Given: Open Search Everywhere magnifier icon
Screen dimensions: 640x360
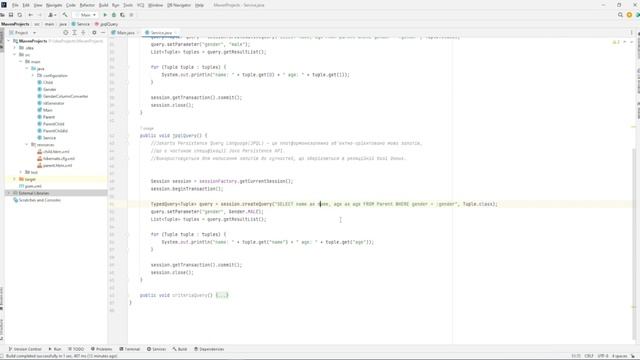Looking at the screenshot, I should pyautogui.click(x=620, y=15).
